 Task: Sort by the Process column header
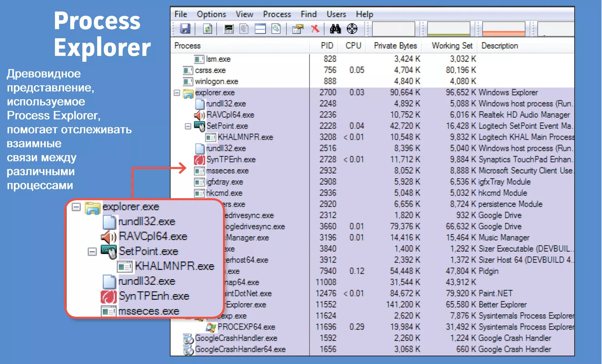click(240, 45)
